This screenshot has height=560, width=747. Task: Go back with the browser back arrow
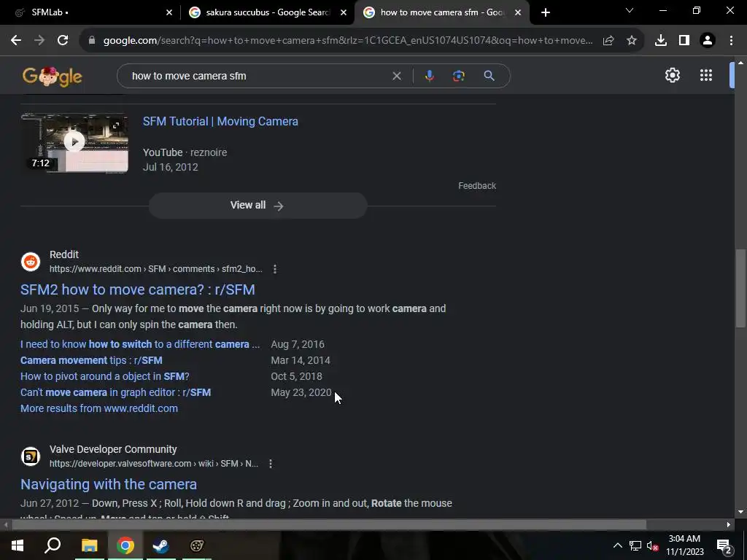[x=16, y=41]
